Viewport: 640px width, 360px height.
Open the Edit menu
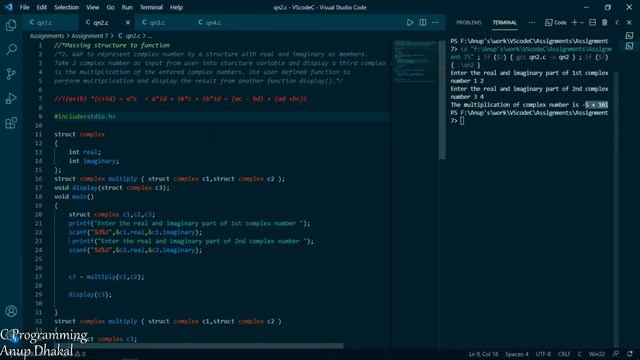pos(42,7)
